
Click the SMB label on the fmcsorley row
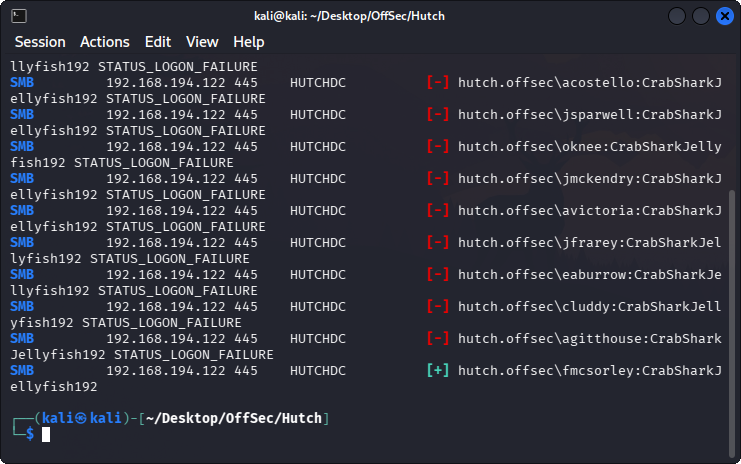[x=22, y=370]
